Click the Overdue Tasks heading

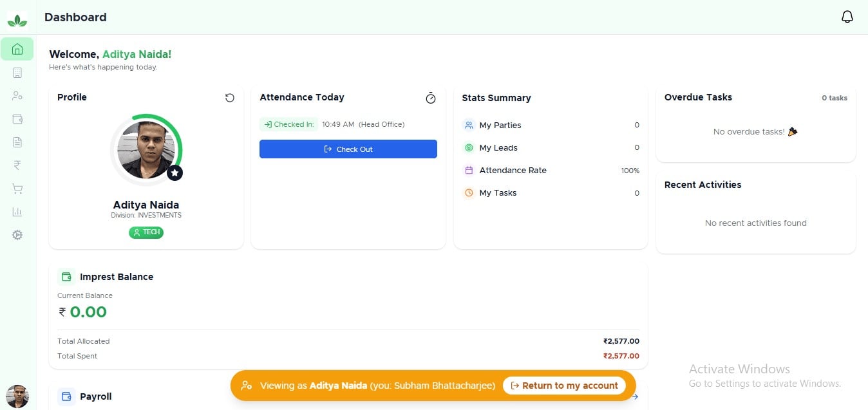698,97
